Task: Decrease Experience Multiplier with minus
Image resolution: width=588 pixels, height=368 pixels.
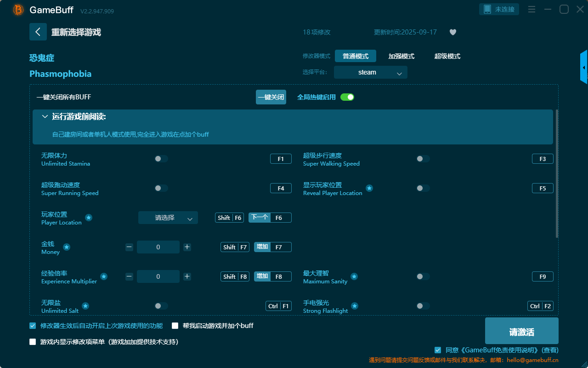Action: click(129, 276)
